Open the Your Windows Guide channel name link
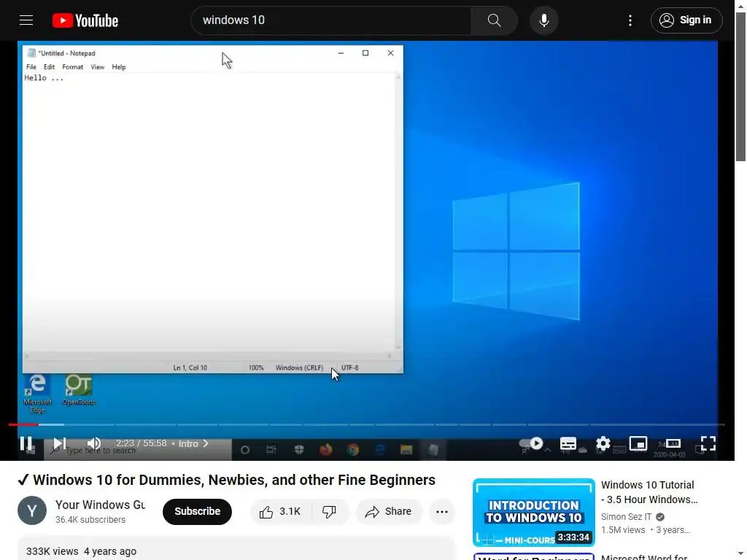The width and height of the screenshot is (747, 560). (x=100, y=505)
